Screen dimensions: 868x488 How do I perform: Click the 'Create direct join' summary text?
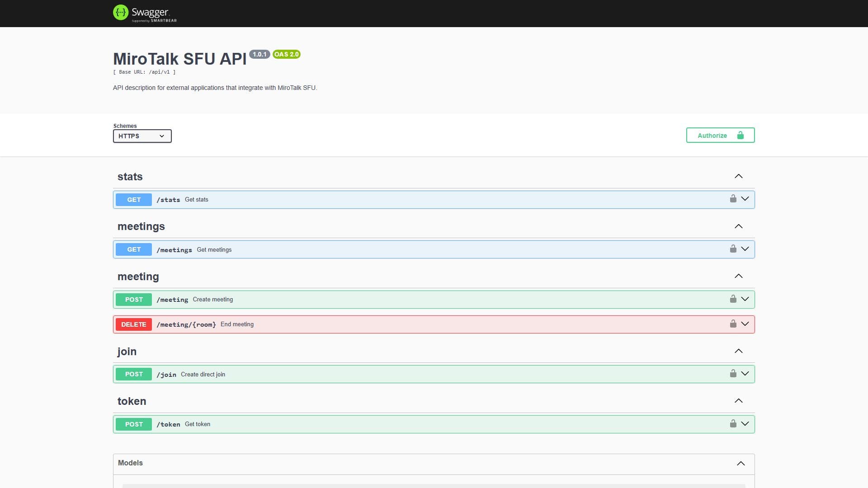(x=203, y=374)
